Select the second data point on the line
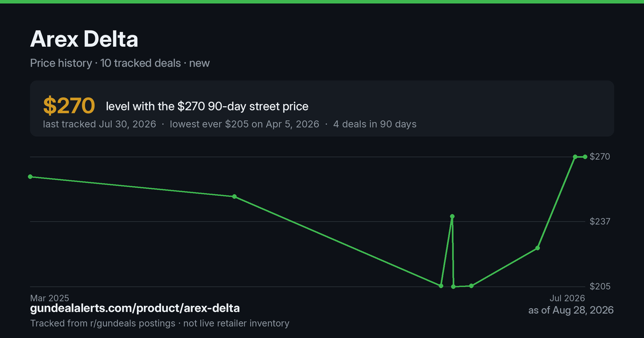 click(x=235, y=196)
